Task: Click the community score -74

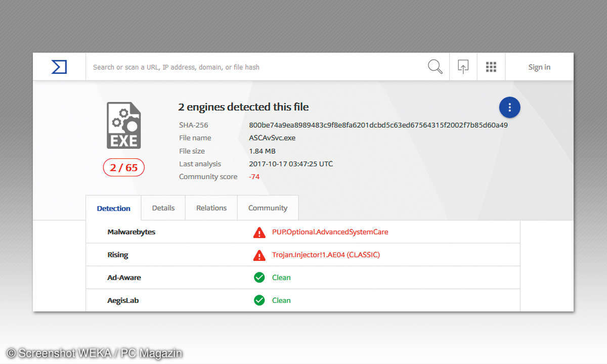Action: pos(254,176)
